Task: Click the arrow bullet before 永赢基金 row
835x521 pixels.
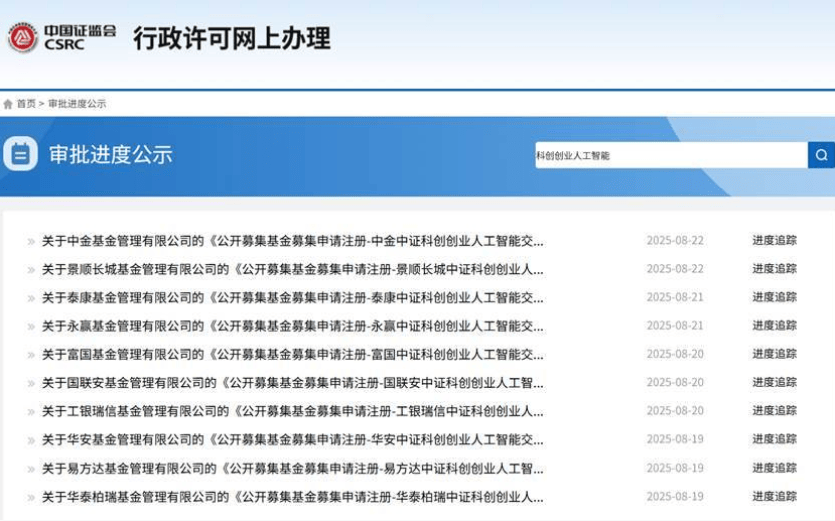Action: click(x=31, y=327)
